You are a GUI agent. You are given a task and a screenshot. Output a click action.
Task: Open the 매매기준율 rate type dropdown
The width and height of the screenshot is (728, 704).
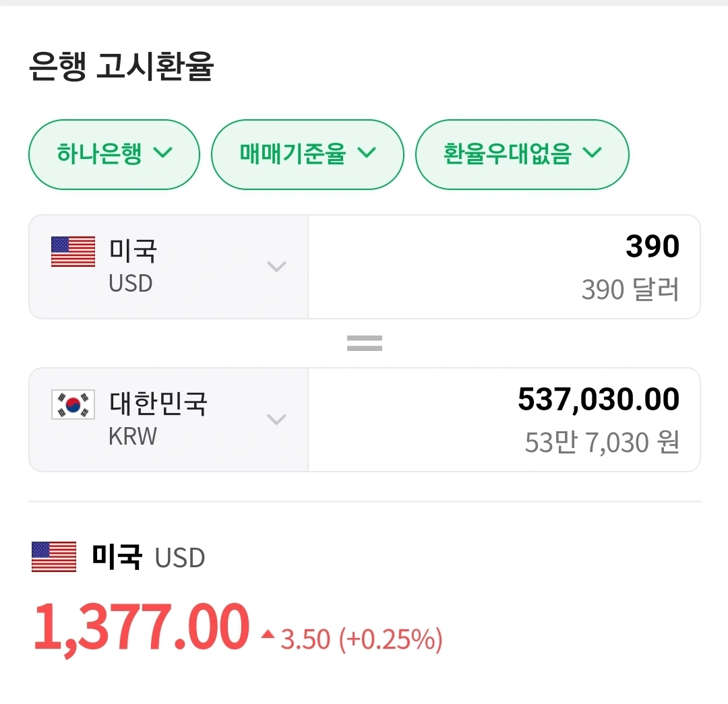tap(307, 154)
